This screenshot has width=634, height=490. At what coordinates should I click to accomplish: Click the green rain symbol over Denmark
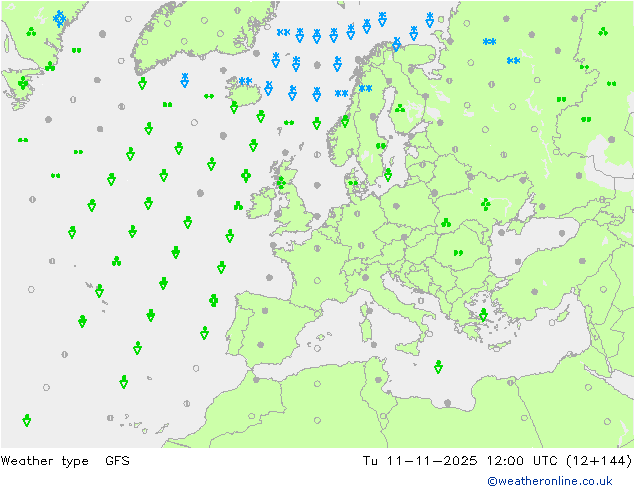(353, 183)
